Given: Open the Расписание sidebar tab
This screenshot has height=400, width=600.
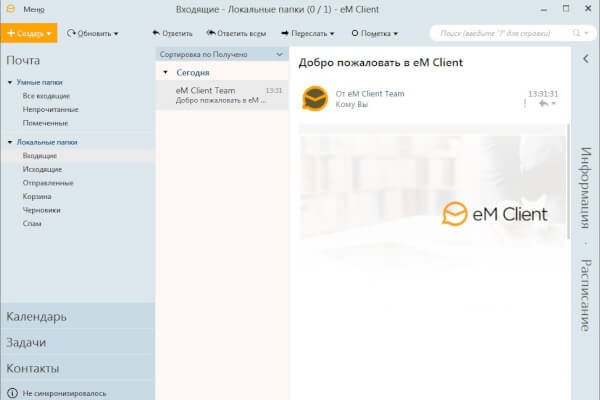Looking at the screenshot, I should click(585, 295).
